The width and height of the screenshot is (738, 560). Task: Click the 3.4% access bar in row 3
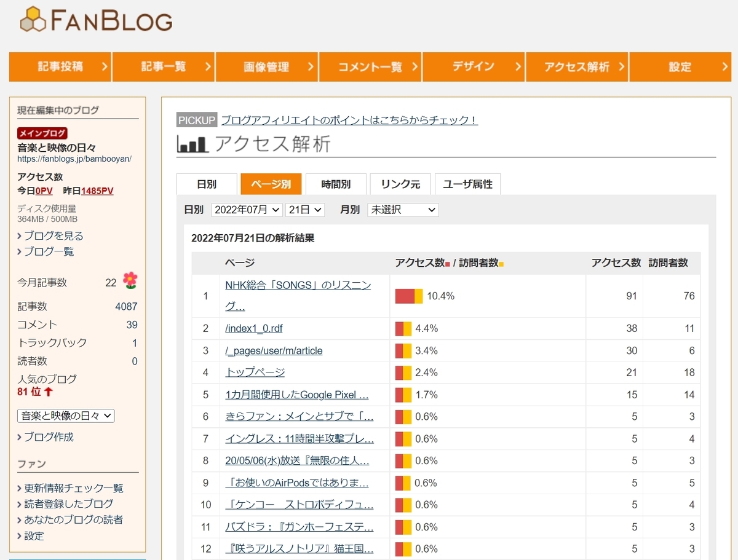click(403, 350)
